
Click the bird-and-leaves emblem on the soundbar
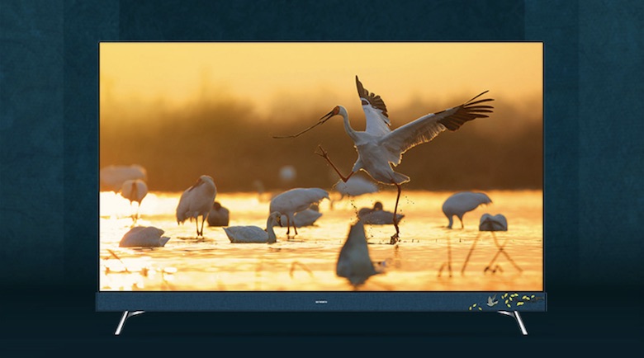(504, 302)
